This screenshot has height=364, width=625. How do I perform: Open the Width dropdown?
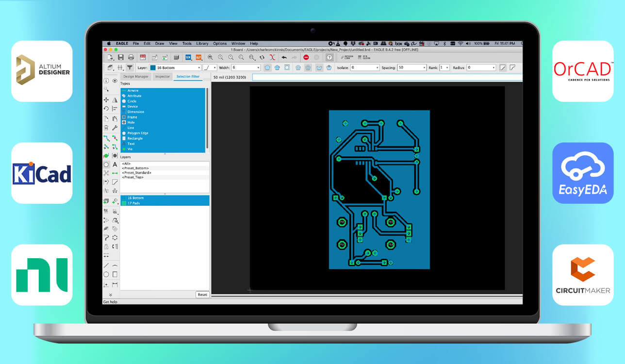click(x=246, y=67)
